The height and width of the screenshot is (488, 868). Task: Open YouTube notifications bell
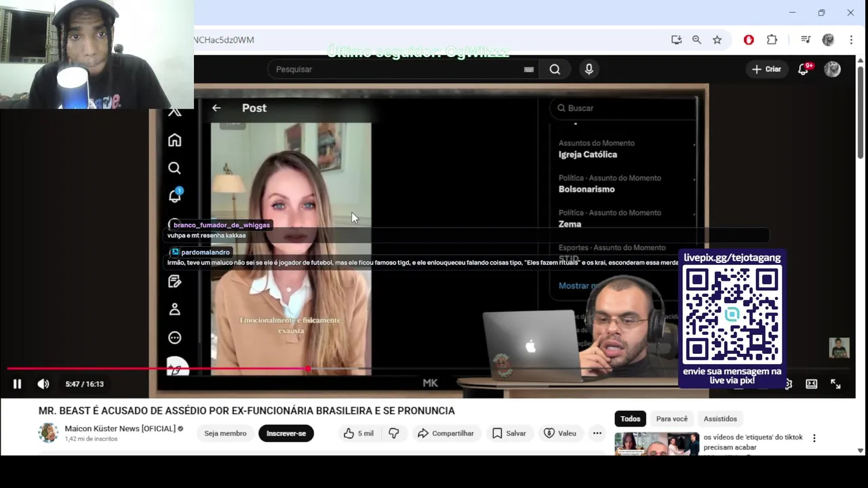804,69
